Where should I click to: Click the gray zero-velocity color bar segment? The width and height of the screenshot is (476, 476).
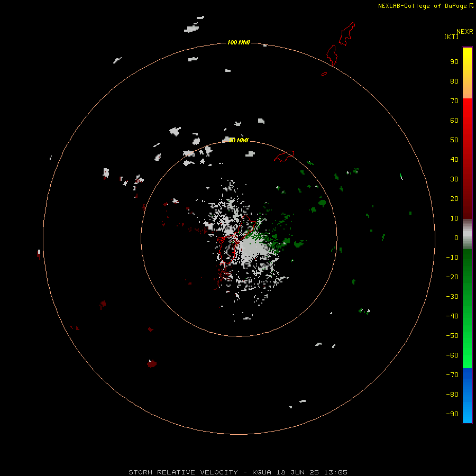(x=467, y=234)
